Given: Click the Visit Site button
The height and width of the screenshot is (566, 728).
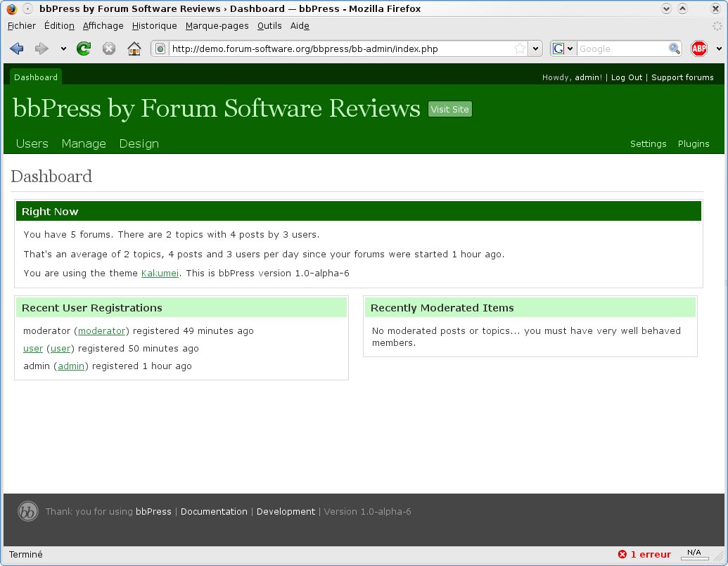Looking at the screenshot, I should click(450, 109).
